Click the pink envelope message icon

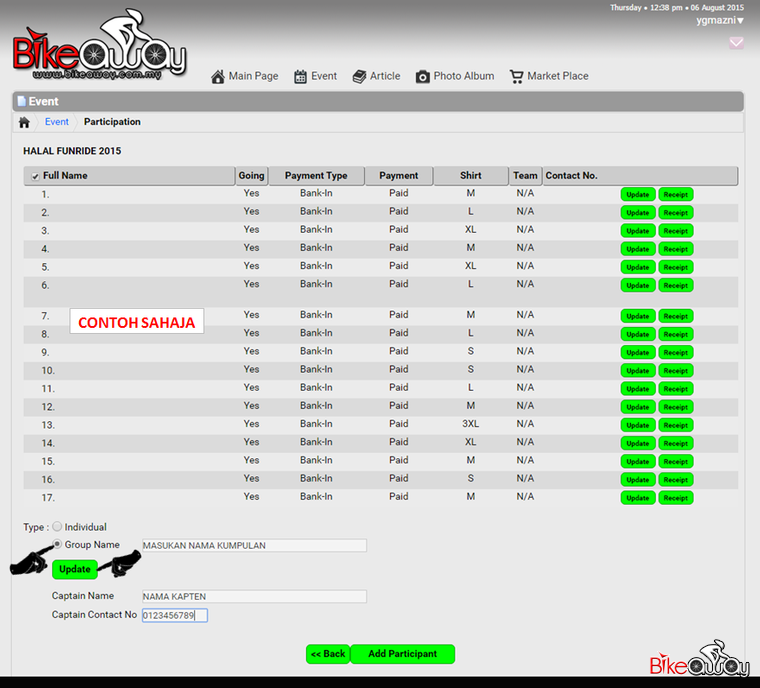coord(736,43)
